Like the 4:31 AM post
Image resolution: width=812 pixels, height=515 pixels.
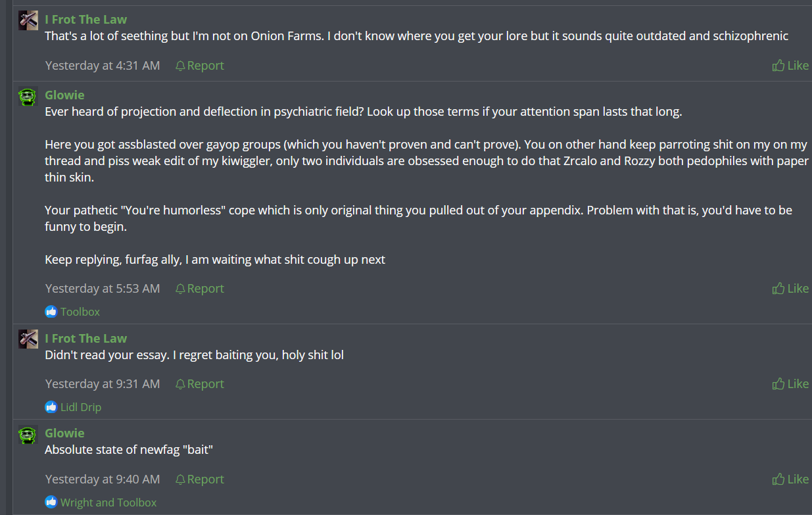(x=790, y=65)
